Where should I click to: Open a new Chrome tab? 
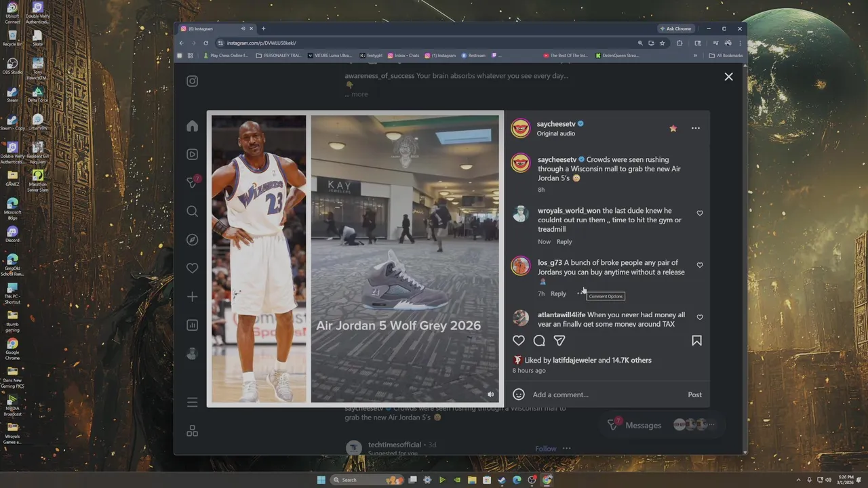(263, 28)
